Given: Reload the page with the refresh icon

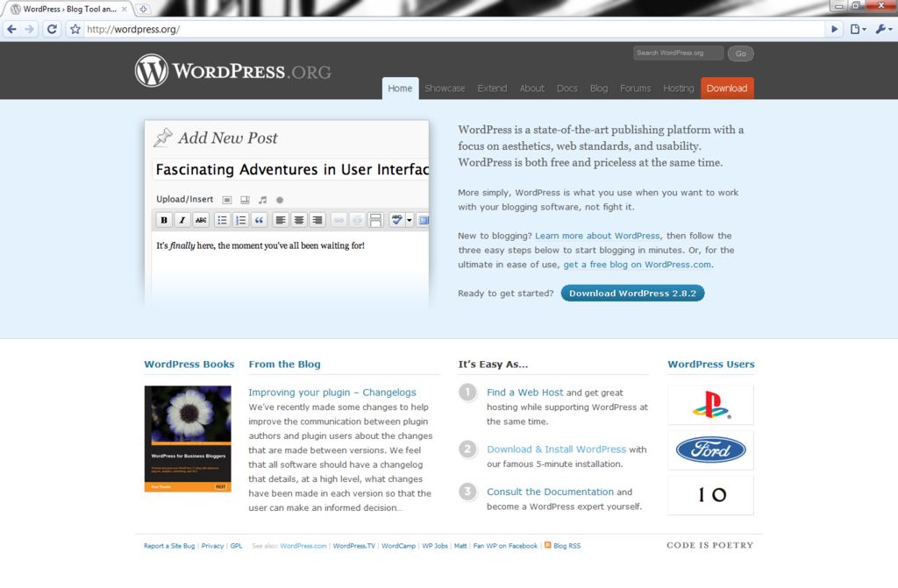Looking at the screenshot, I should 52,29.
